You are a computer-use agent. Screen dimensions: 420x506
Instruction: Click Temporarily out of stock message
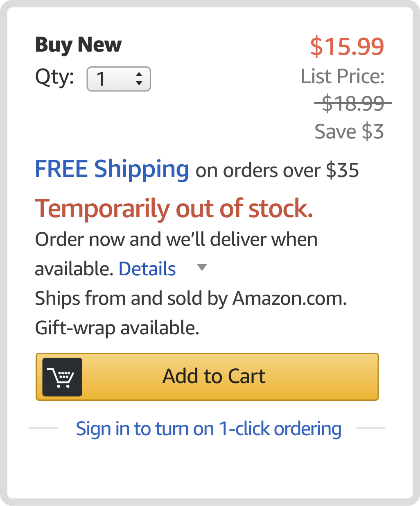click(x=174, y=208)
